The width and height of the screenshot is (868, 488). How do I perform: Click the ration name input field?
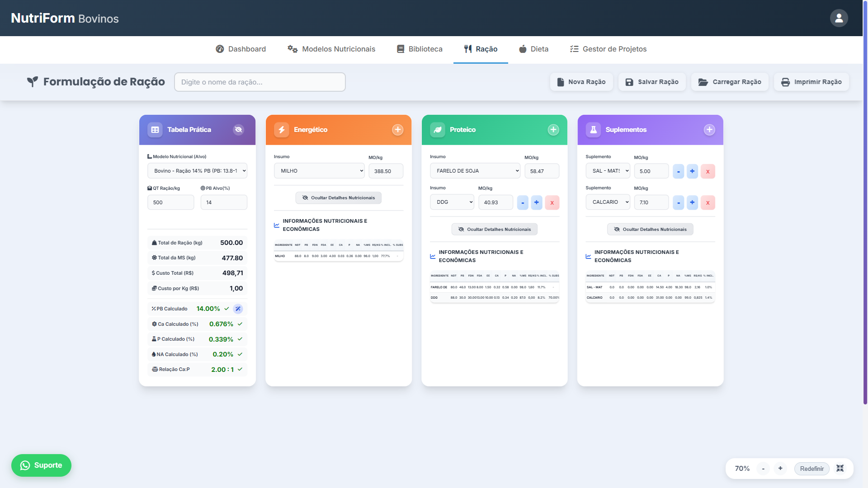[x=260, y=82]
